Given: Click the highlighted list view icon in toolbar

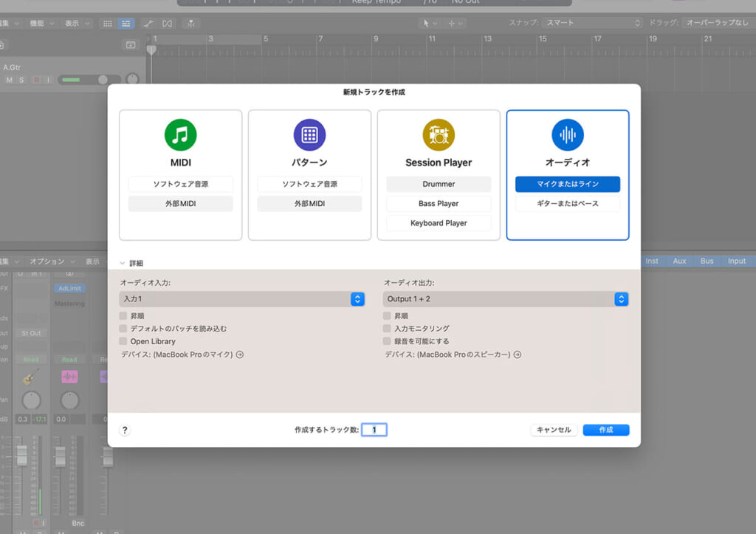Looking at the screenshot, I should pos(126,23).
